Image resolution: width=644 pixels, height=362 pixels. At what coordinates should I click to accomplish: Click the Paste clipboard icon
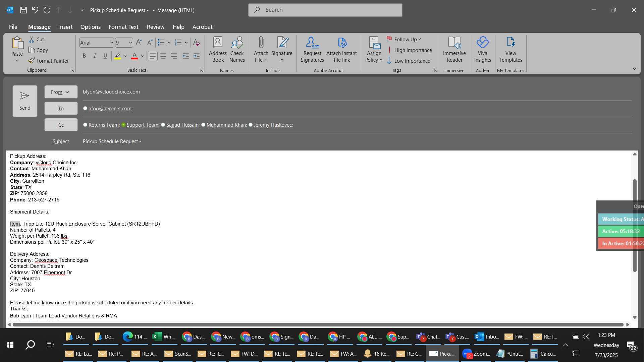point(17,44)
